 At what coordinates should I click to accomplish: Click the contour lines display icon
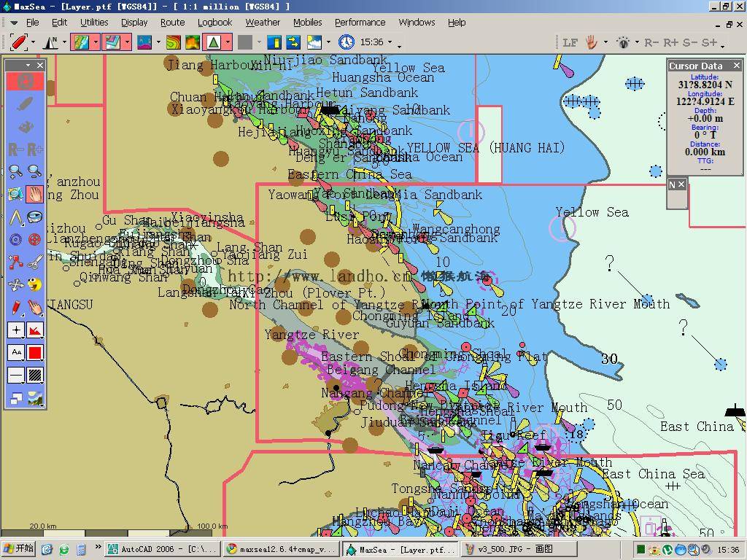tap(173, 42)
